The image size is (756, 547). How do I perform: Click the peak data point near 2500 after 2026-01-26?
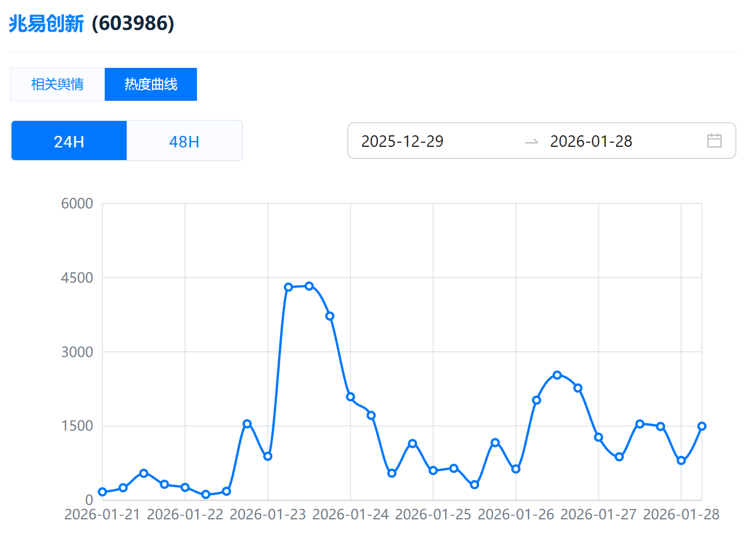[557, 375]
